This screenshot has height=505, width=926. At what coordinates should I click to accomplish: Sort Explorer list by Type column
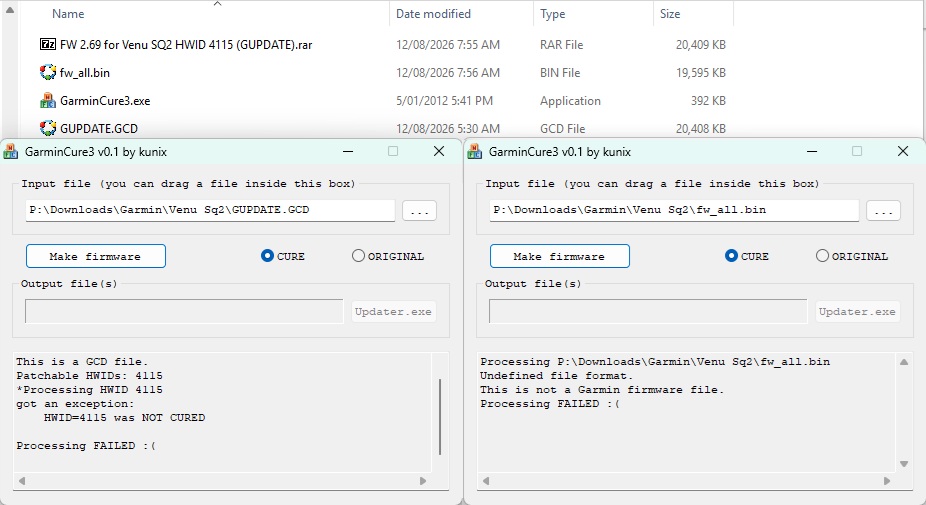(x=552, y=14)
